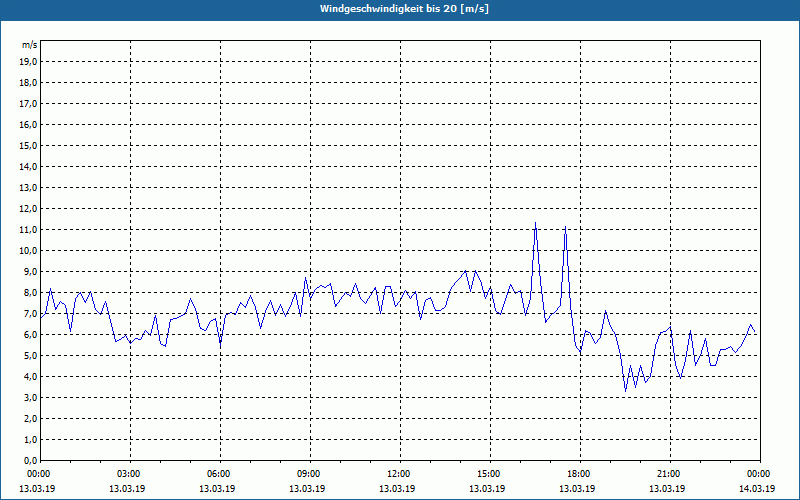Select the 7,0 y-axis label
Screen dimensions: 800x500
coord(30,313)
